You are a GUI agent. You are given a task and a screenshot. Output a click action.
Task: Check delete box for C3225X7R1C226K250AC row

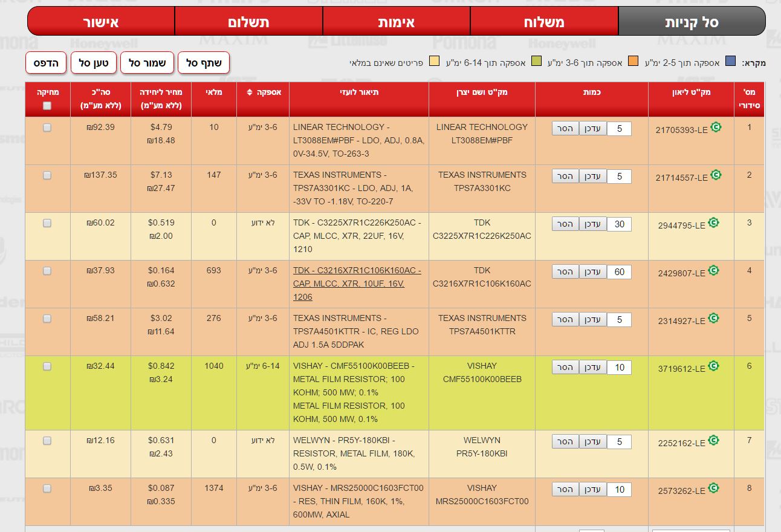coord(47,223)
